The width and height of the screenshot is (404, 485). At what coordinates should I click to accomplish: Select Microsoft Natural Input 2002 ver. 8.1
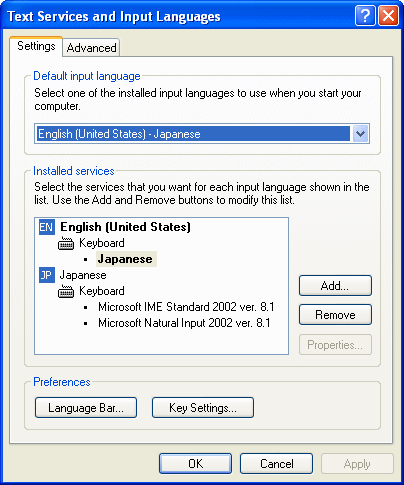click(184, 323)
